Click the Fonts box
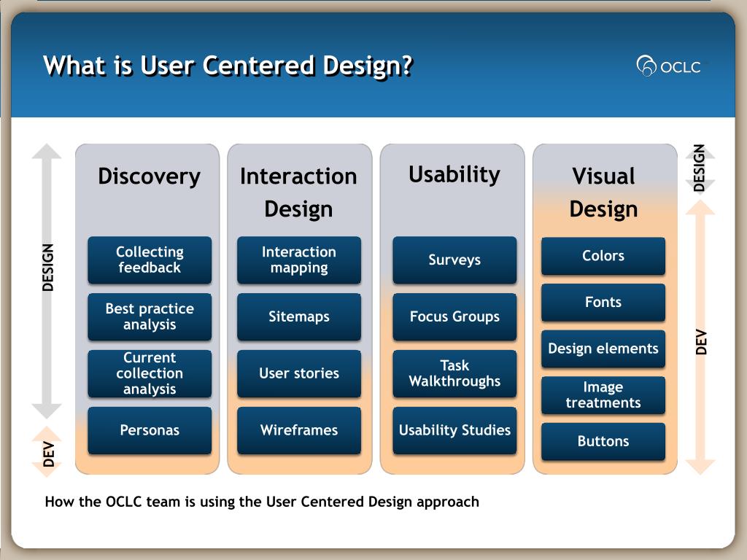The width and height of the screenshot is (747, 560). coord(603,303)
